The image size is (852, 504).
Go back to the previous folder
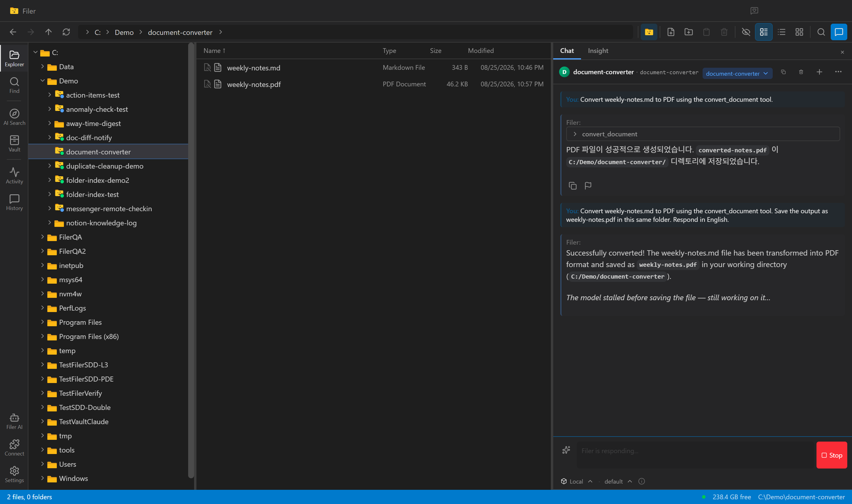point(13,32)
